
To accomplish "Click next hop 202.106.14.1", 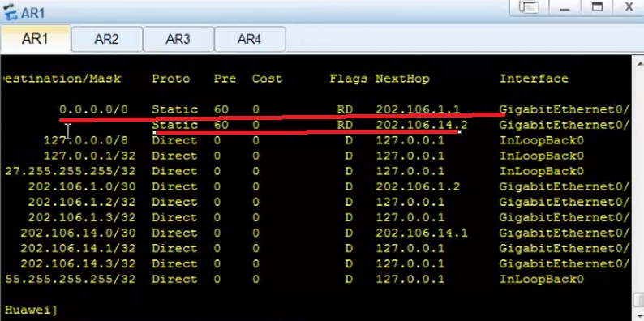I will coord(422,233).
